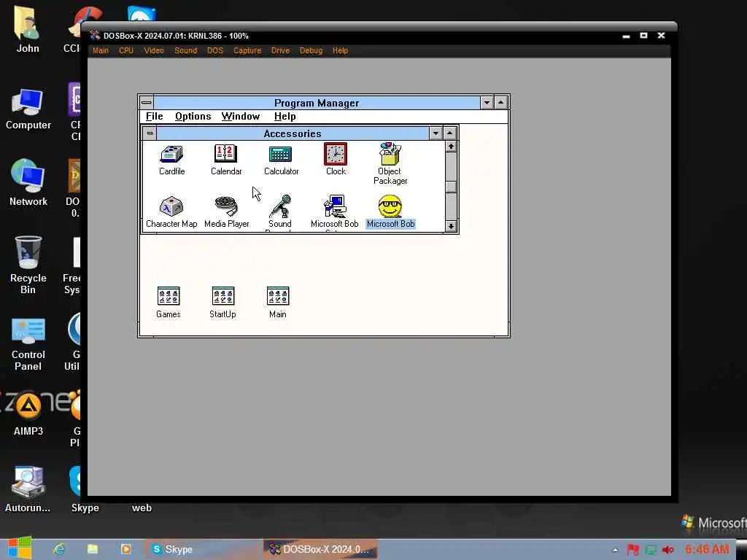This screenshot has height=560, width=747.
Task: Click the Accessories scrollbar up arrow
Action: tap(451, 147)
